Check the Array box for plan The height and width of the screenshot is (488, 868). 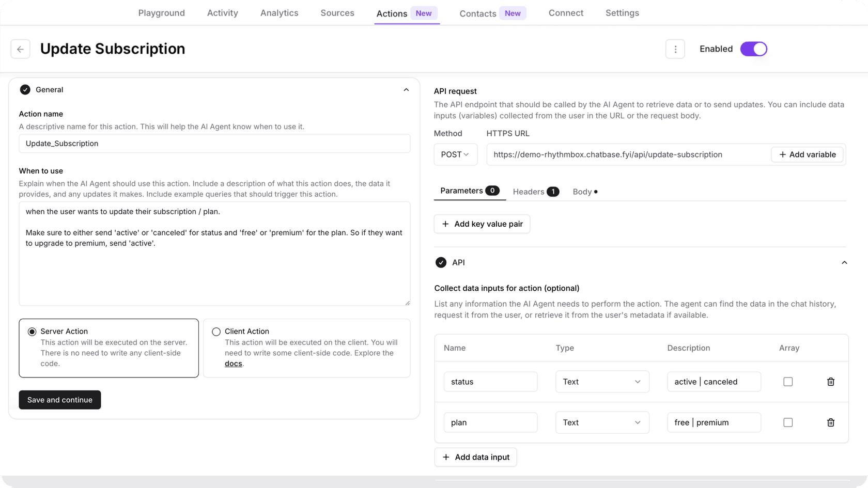point(788,422)
